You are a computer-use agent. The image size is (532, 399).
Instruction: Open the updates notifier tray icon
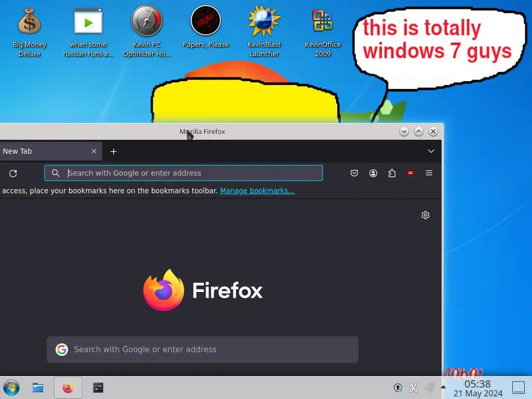click(x=397, y=387)
